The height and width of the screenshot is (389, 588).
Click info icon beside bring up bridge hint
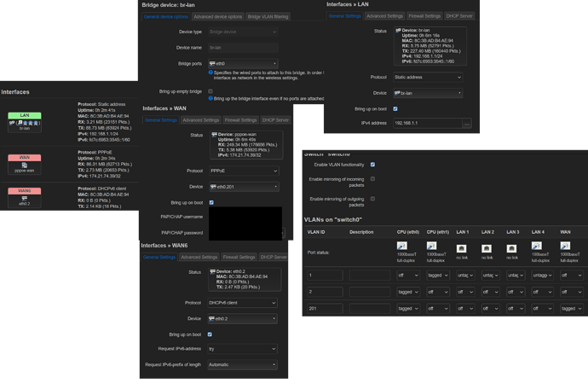coord(210,98)
